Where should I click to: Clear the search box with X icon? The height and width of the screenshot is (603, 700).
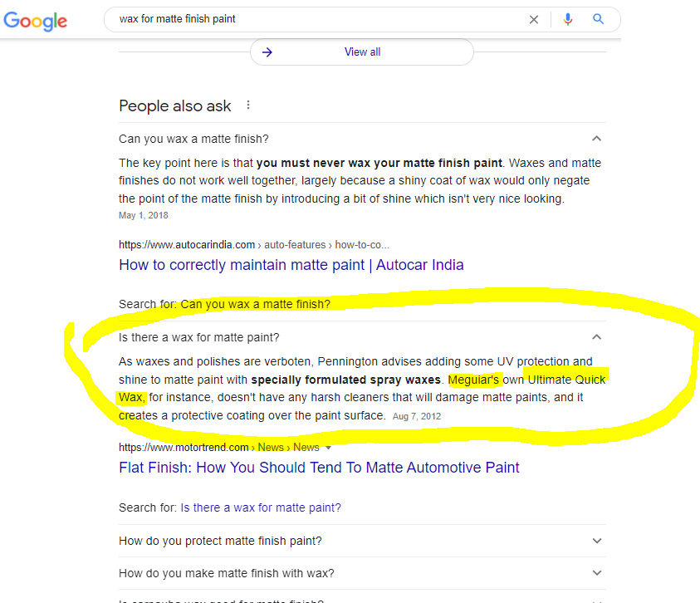[533, 19]
